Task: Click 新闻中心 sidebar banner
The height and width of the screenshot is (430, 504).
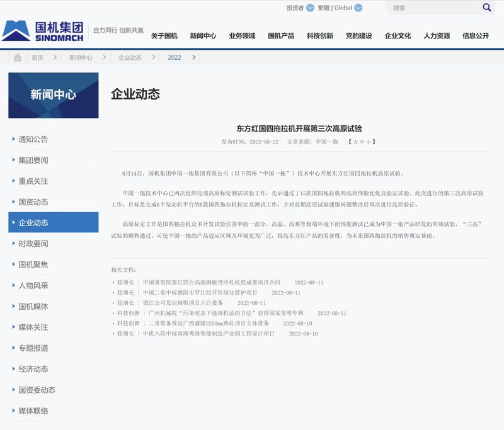Action: pyautogui.click(x=54, y=95)
